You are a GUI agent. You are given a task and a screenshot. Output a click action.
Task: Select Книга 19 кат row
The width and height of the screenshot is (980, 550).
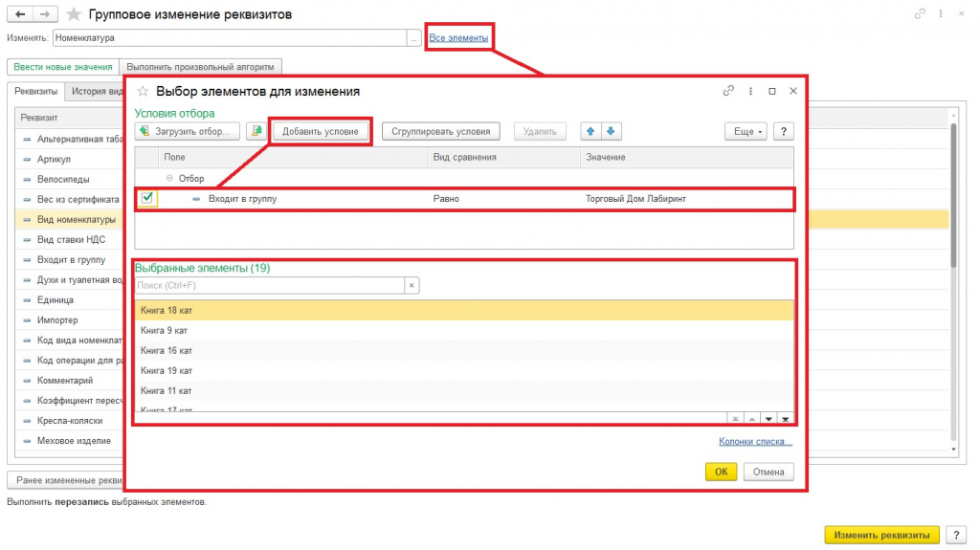click(x=464, y=370)
